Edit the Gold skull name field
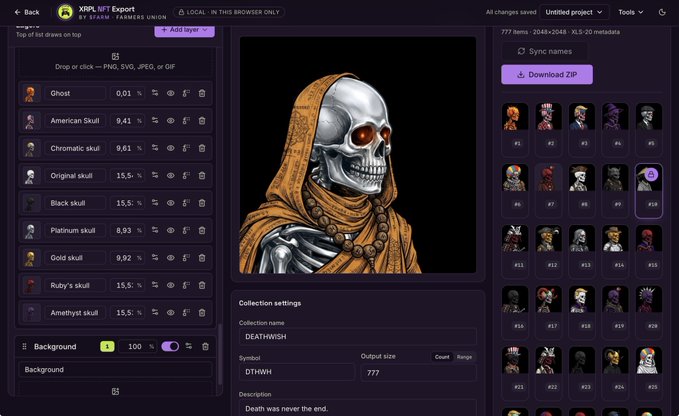Image resolution: width=679 pixels, height=416 pixels. click(75, 258)
